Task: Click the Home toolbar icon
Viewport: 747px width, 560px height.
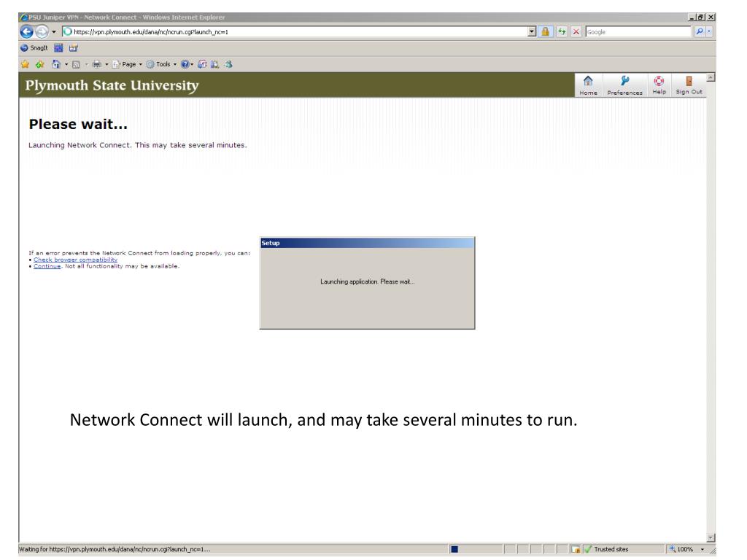Action: coord(56,64)
